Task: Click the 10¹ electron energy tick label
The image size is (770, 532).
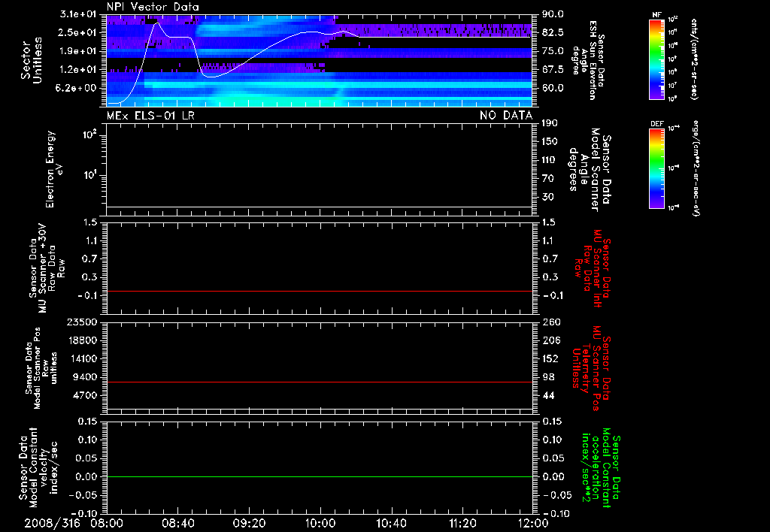Action: 90,174
